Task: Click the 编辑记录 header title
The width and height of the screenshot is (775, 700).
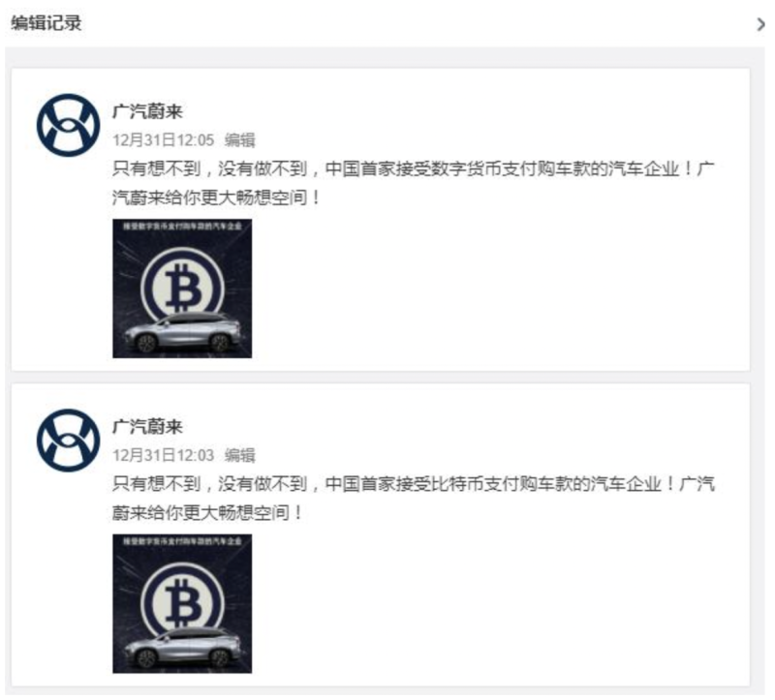Action: coord(46,23)
